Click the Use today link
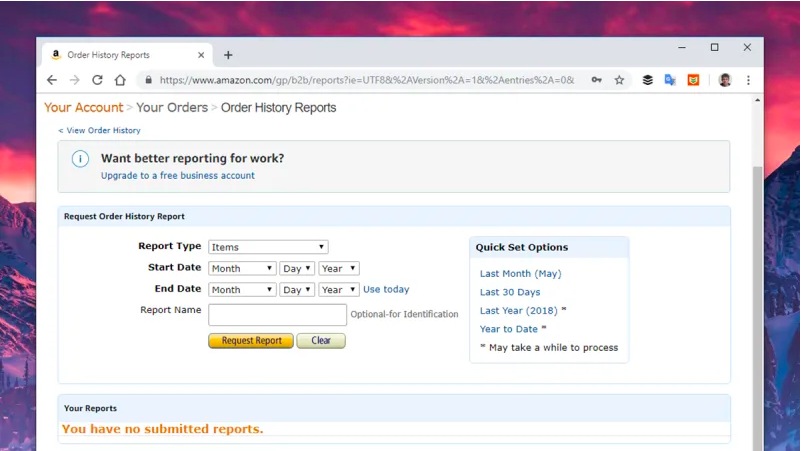This screenshot has width=801, height=451. (x=386, y=290)
